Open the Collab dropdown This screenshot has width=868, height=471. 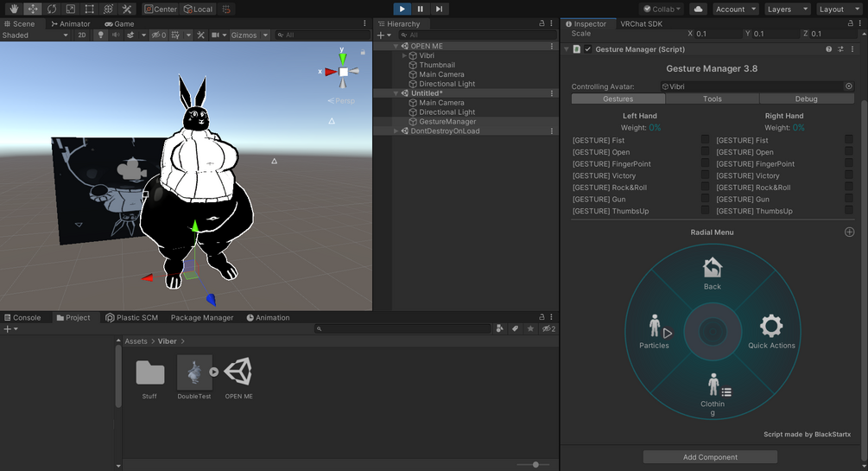662,9
